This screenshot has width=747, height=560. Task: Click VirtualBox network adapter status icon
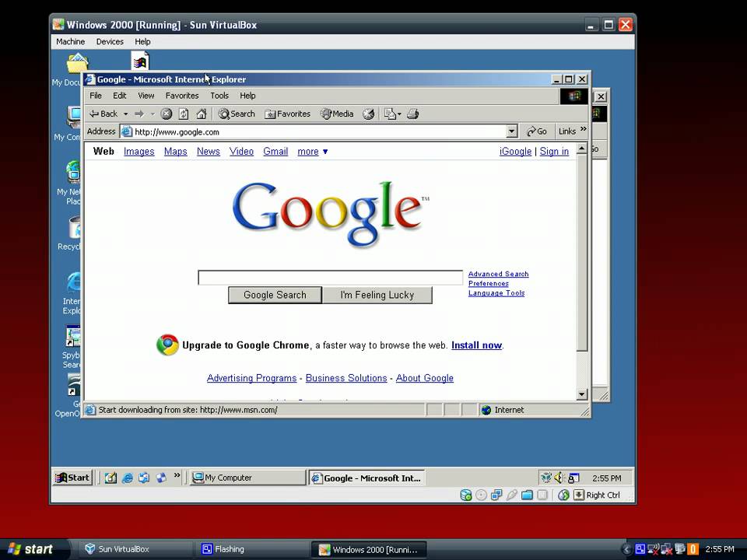(x=496, y=495)
